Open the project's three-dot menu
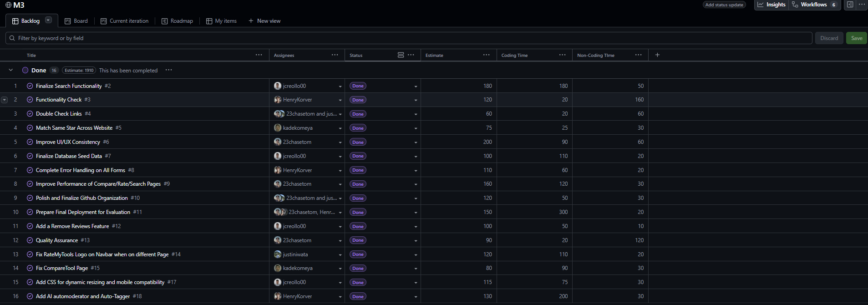This screenshot has height=305, width=868. [862, 5]
